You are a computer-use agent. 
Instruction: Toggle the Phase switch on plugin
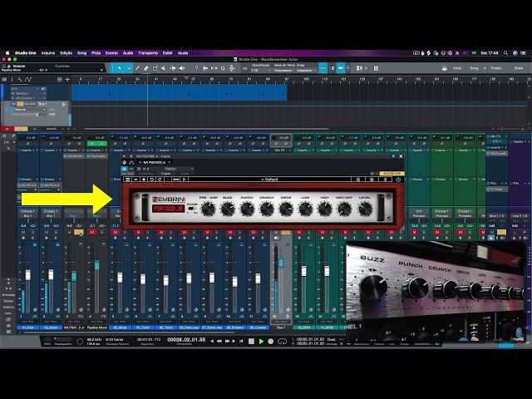pos(192,209)
